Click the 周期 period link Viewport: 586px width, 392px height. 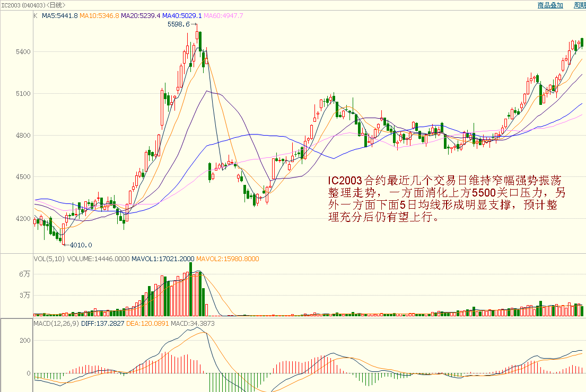[579, 5]
